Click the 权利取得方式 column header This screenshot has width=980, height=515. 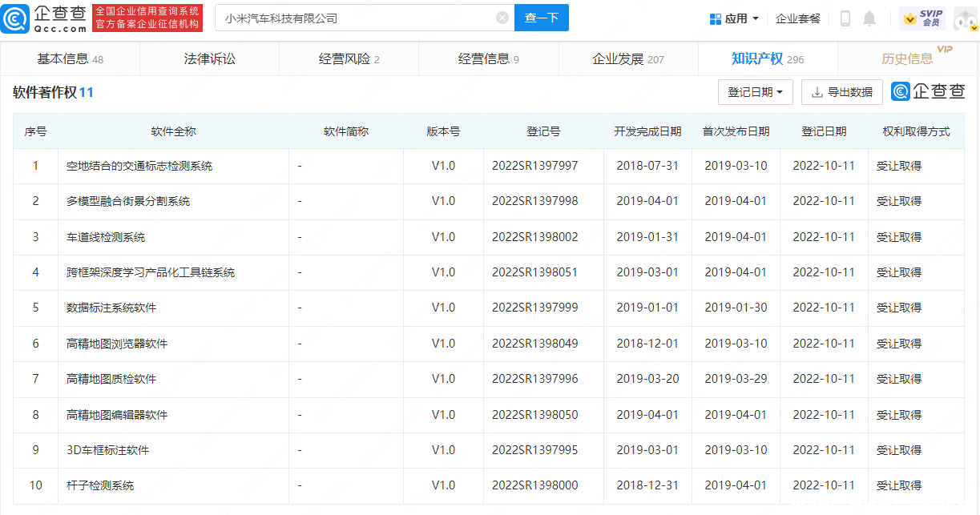(917, 131)
